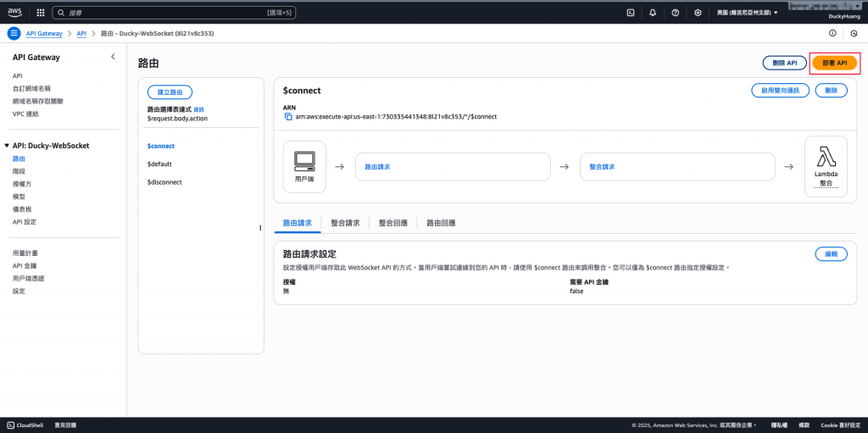Screen dimensions: 868x433
Task: Select API 設定 in the side navigation
Action: (25, 222)
